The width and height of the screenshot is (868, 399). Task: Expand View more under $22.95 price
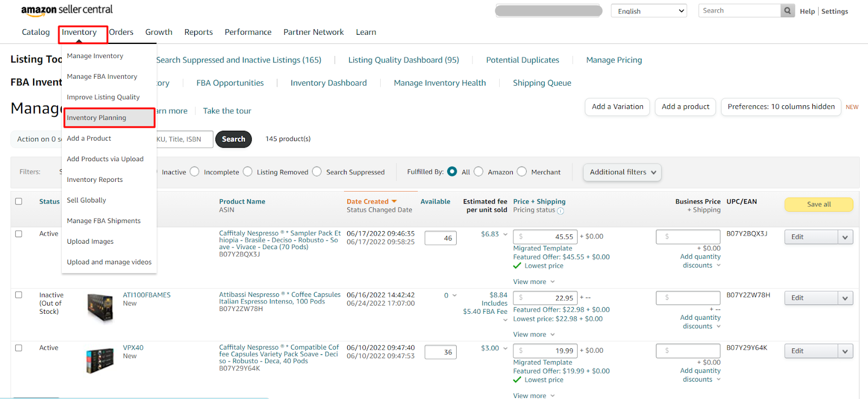pyautogui.click(x=534, y=334)
